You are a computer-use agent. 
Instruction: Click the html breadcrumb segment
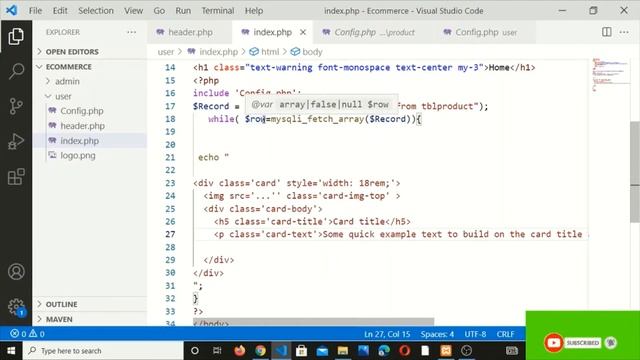[x=270, y=52]
